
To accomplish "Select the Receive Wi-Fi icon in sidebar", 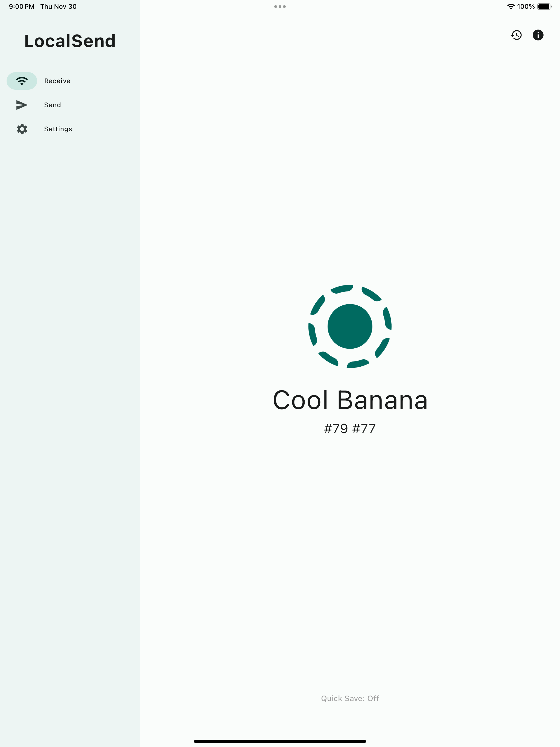I will pos(22,81).
